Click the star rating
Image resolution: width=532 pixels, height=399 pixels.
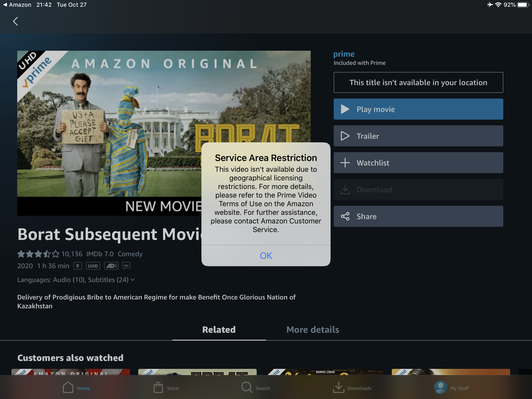[x=38, y=254]
